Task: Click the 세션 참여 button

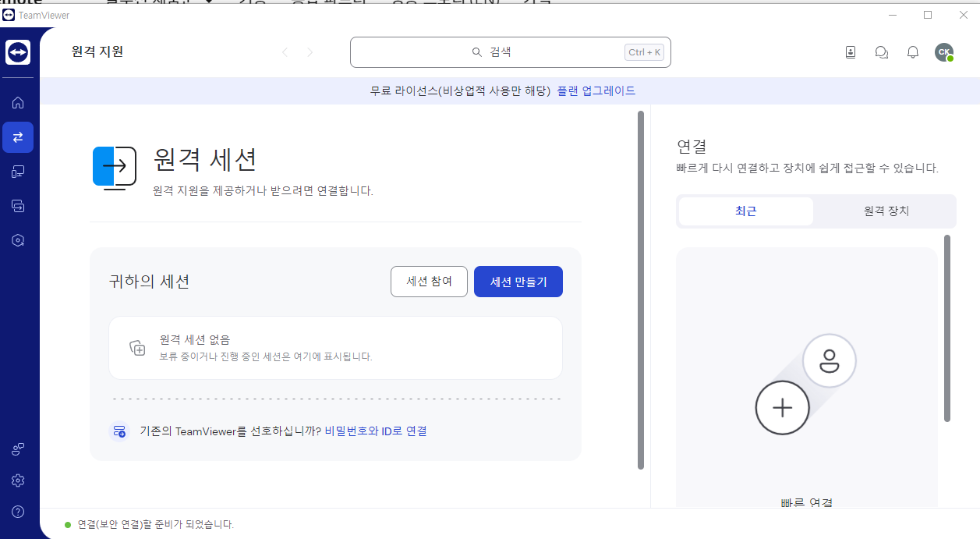Action: [429, 281]
